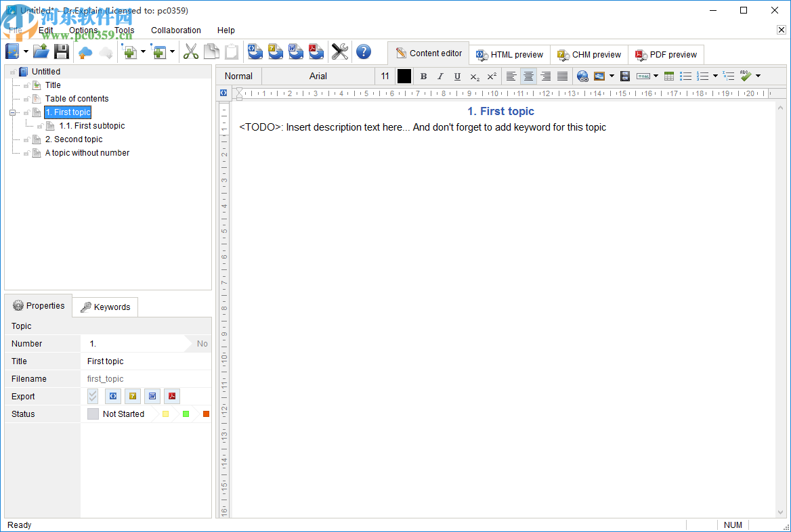Open the black text color swatch
The image size is (791, 532).
coord(404,76)
